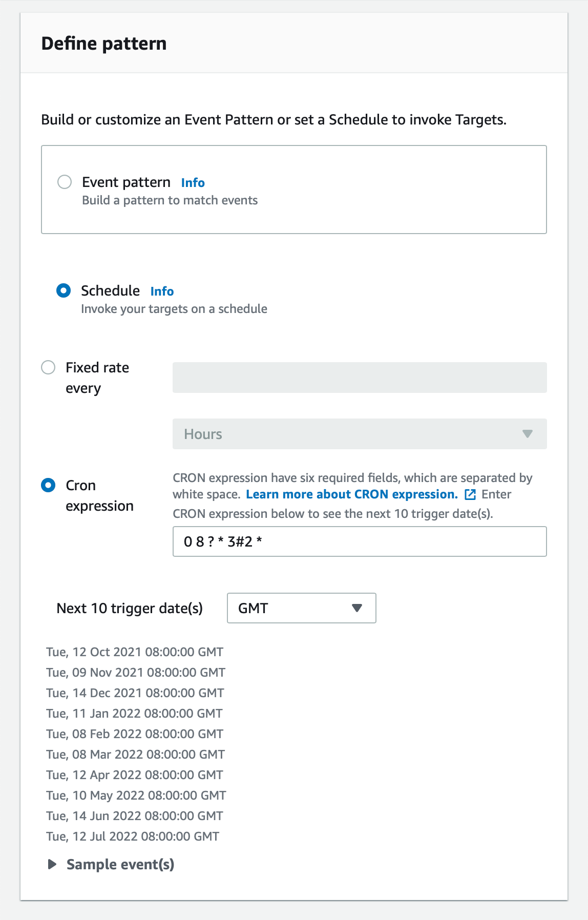The width and height of the screenshot is (588, 920).
Task: Click the Event pattern option card
Action: (294, 190)
